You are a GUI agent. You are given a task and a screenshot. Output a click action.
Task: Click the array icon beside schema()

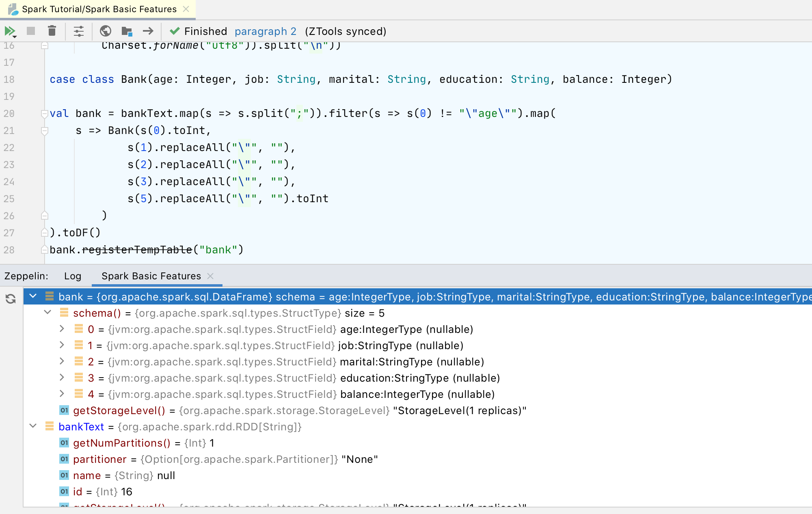[x=64, y=313]
